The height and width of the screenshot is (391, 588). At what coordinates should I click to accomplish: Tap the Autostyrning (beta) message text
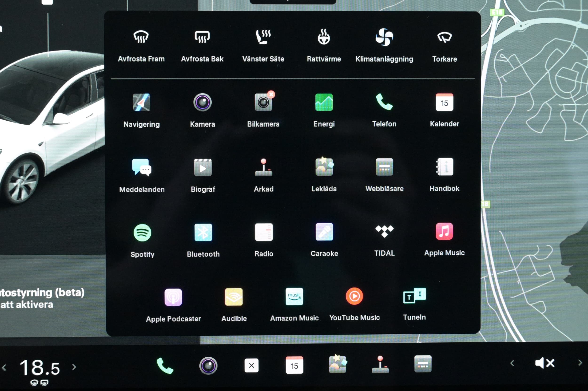(x=42, y=298)
